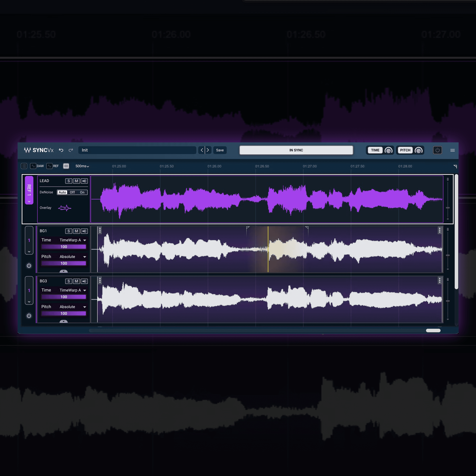Viewport: 476px width, 476px height.
Task: Set DeNoise to Off
Action: point(72,192)
